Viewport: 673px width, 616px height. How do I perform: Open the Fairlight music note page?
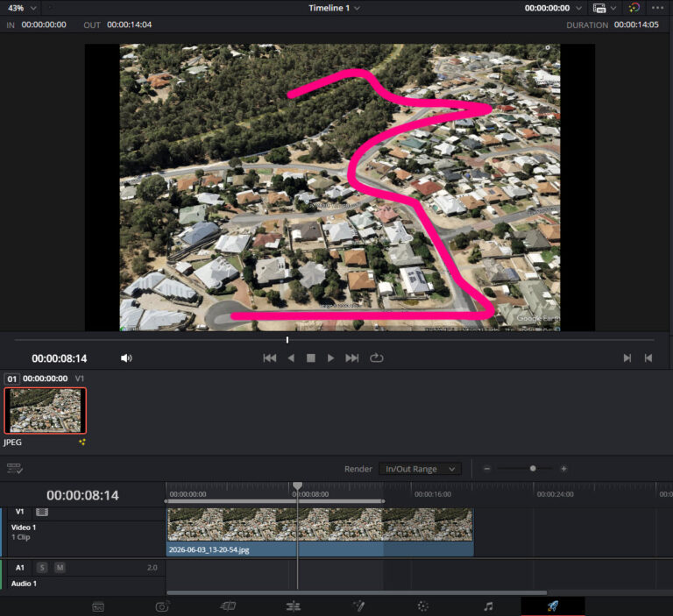488,606
